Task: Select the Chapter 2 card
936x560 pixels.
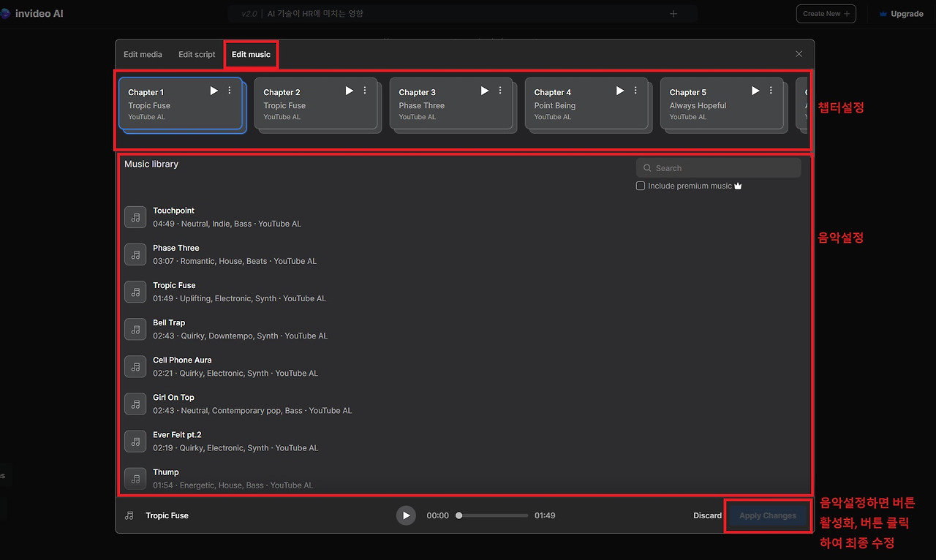Action: coord(315,103)
